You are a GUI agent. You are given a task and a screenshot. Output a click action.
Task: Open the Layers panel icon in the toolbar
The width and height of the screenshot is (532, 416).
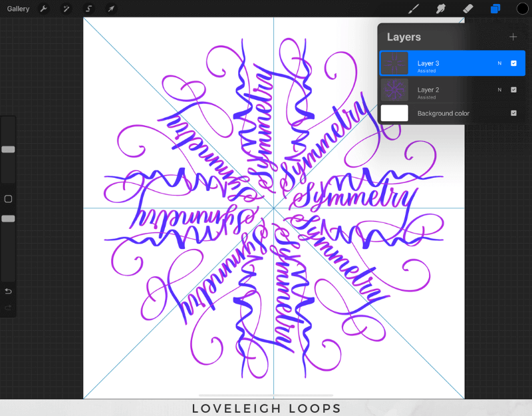coord(495,9)
